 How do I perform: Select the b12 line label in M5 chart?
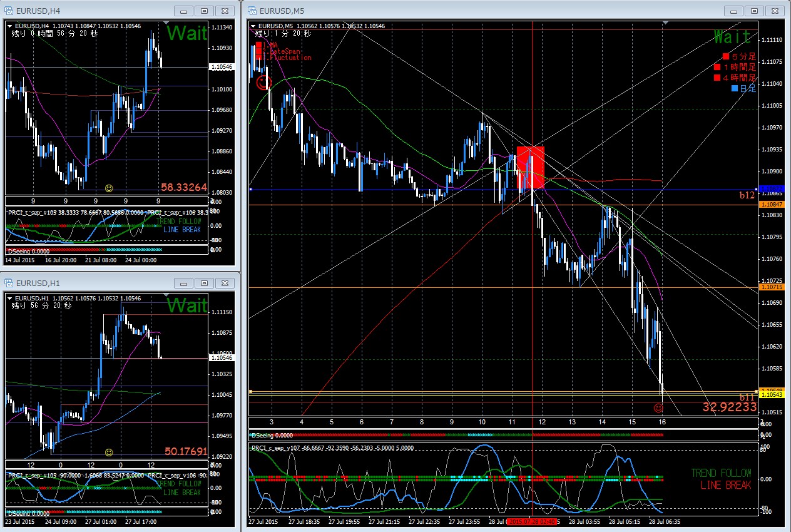[747, 195]
